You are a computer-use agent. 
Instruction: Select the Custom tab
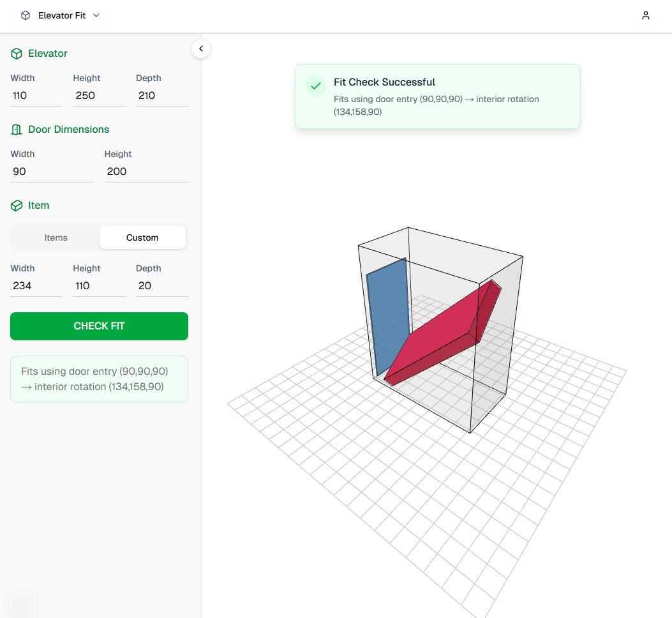[x=142, y=237]
